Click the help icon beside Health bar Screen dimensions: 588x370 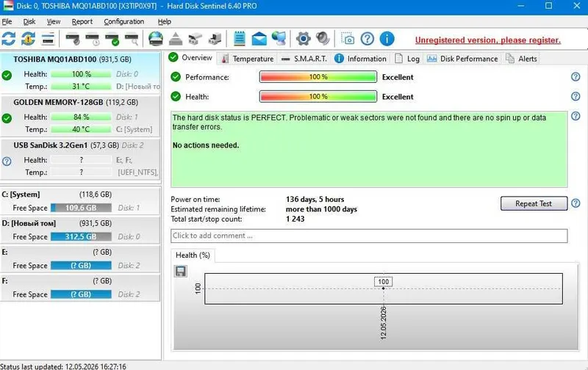(576, 96)
